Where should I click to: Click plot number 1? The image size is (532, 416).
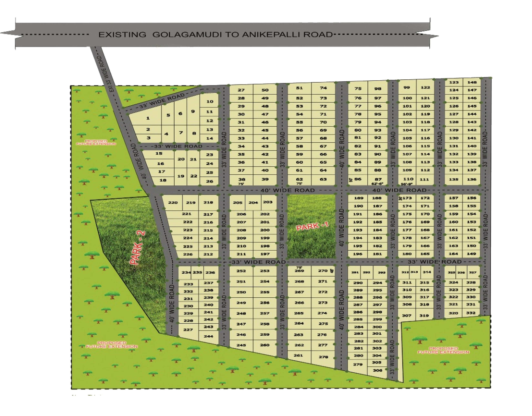pos(148,119)
